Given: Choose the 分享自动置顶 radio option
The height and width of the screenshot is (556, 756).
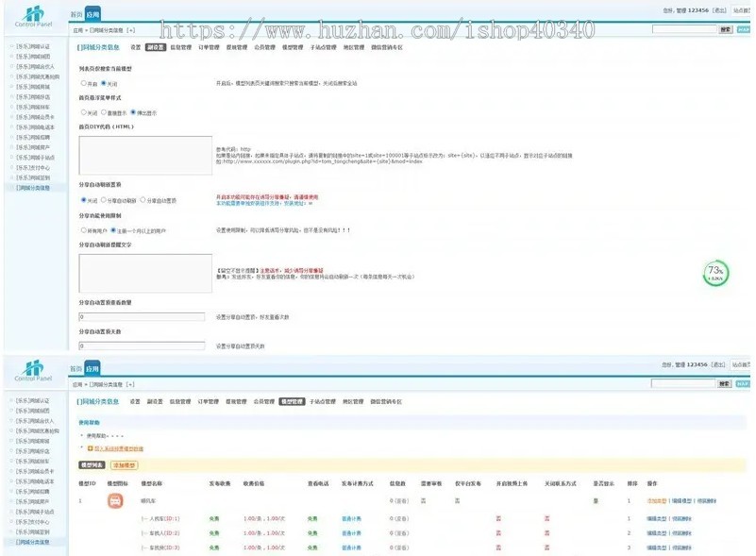Looking at the screenshot, I should pyautogui.click(x=143, y=199).
